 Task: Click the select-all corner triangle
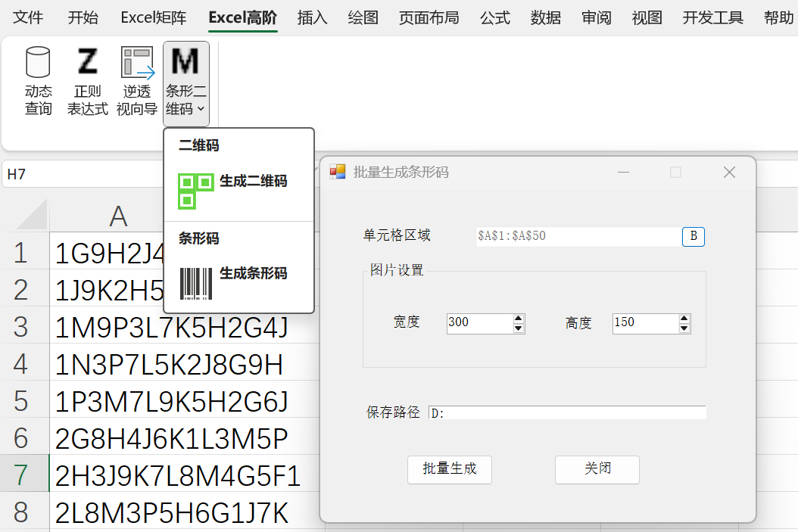30,215
